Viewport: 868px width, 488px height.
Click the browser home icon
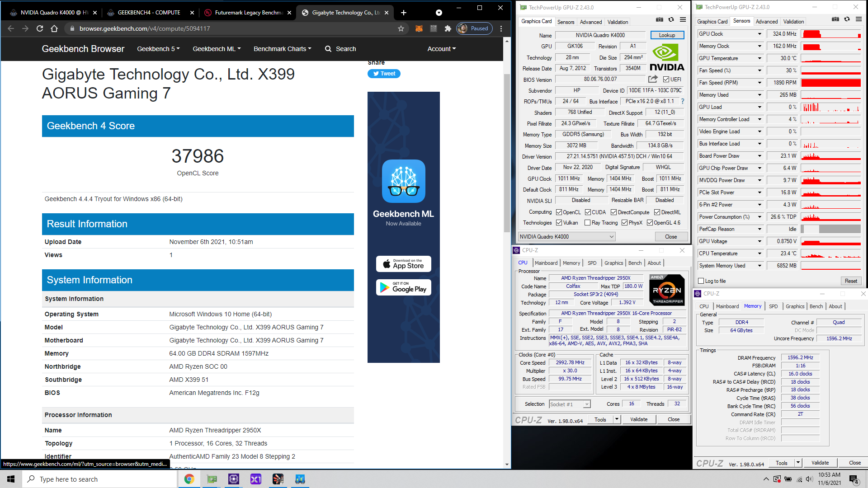pyautogui.click(x=54, y=28)
